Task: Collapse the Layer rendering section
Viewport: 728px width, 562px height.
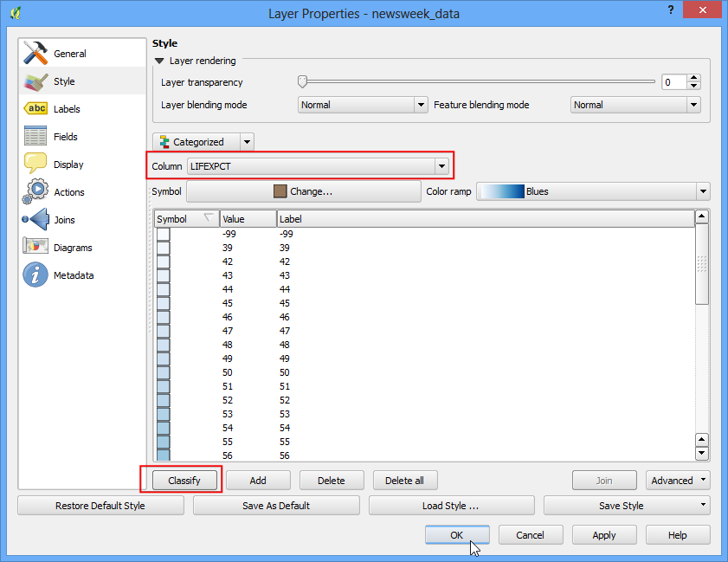Action: click(x=160, y=61)
